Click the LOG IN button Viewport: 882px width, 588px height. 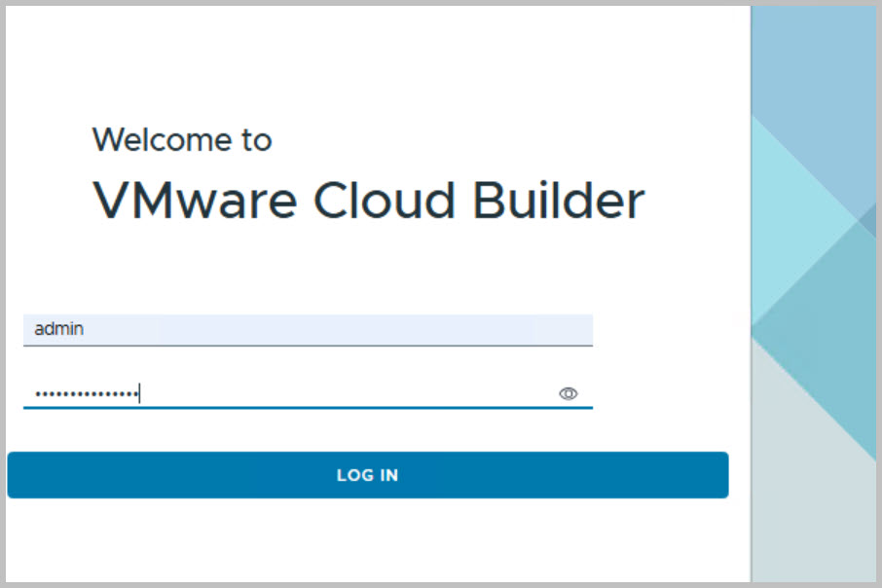368,475
